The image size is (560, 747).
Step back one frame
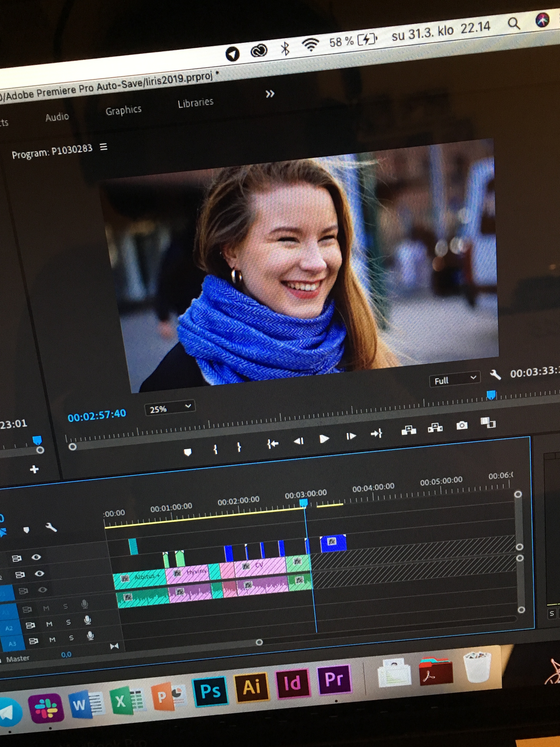(298, 441)
